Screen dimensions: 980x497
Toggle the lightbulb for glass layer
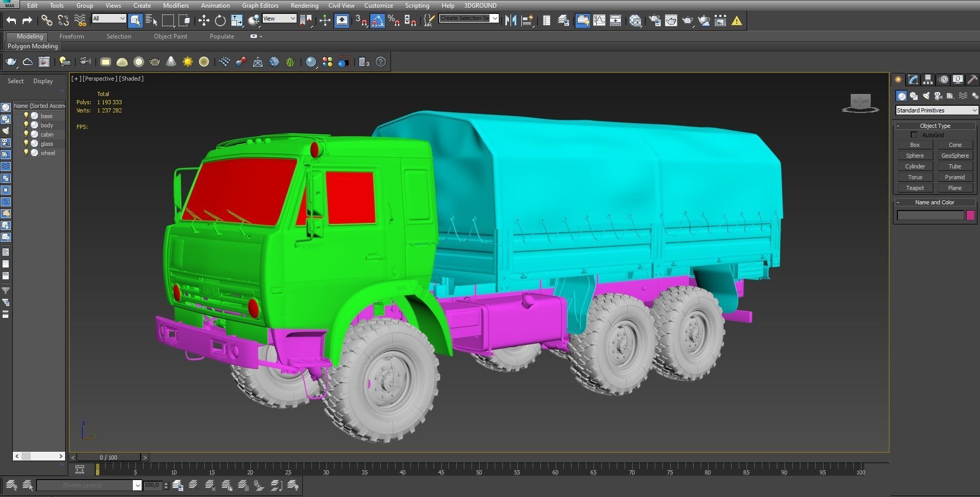click(x=26, y=144)
